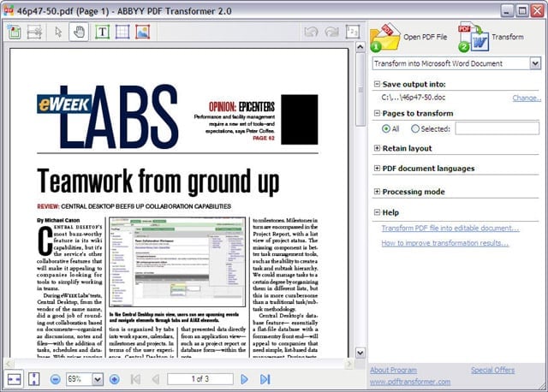The width and height of the screenshot is (548, 392).
Task: Click the vertical scrollbar down arrow
Action: 360,353
